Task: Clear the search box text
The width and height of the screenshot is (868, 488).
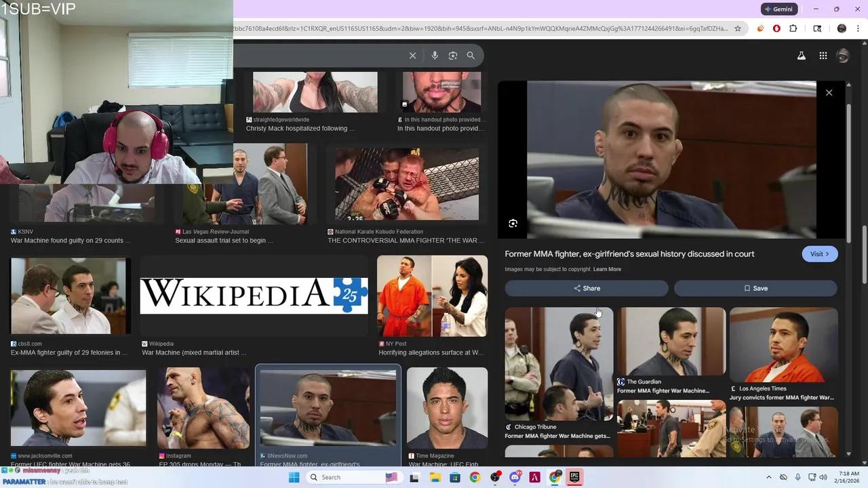Action: point(412,56)
